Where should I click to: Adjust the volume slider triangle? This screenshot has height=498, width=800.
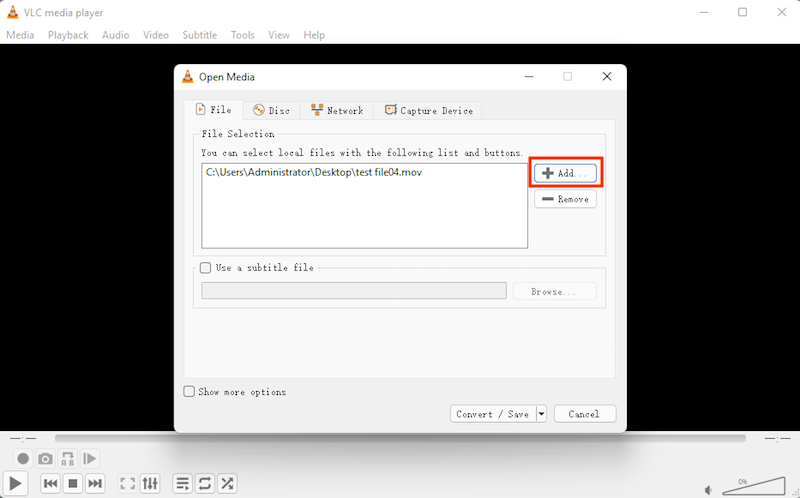[754, 486]
